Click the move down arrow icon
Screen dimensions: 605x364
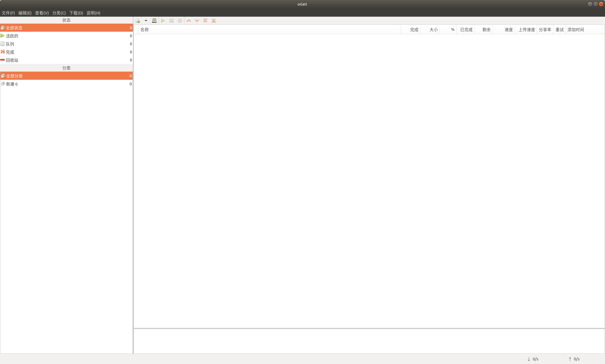click(197, 21)
